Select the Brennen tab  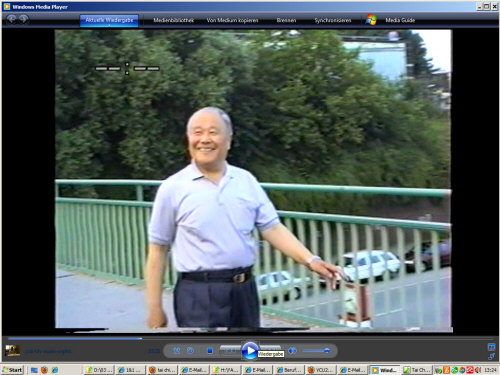tap(286, 20)
